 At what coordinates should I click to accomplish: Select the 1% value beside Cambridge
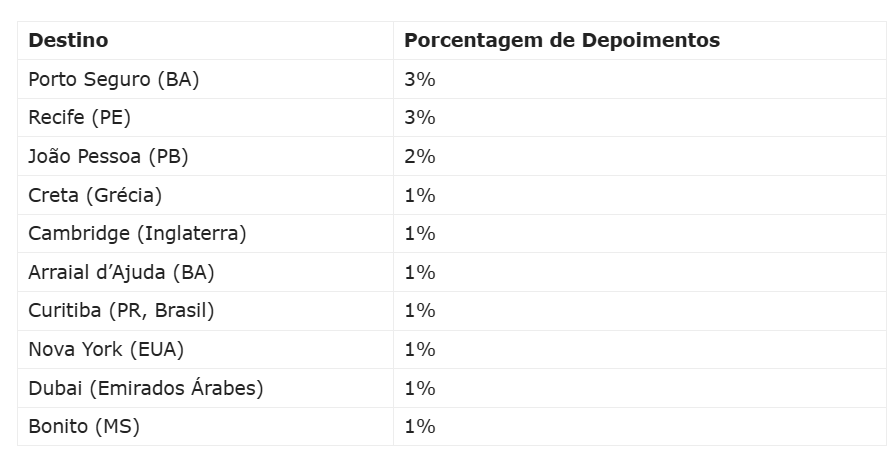coord(420,234)
